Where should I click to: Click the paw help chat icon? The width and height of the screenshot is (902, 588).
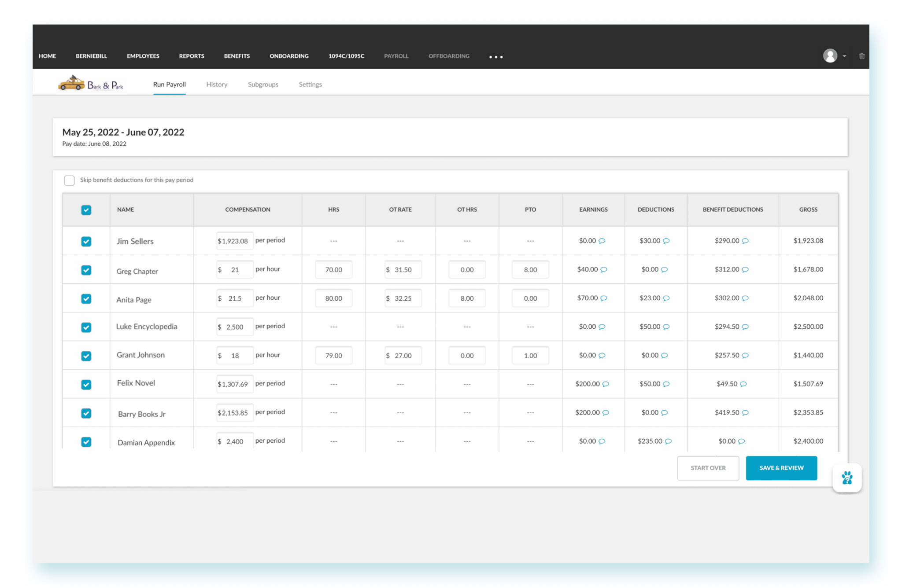(x=847, y=478)
